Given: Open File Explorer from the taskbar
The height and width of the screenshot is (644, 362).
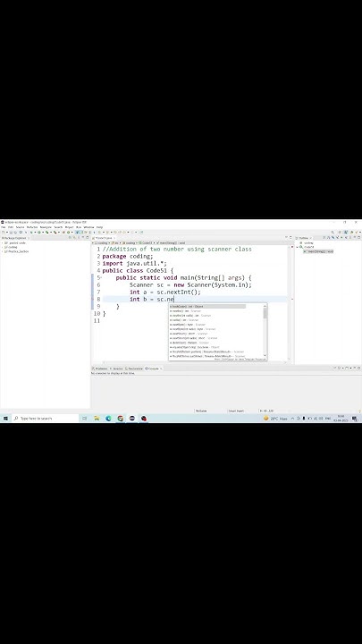Looking at the screenshot, I should click(x=97, y=418).
